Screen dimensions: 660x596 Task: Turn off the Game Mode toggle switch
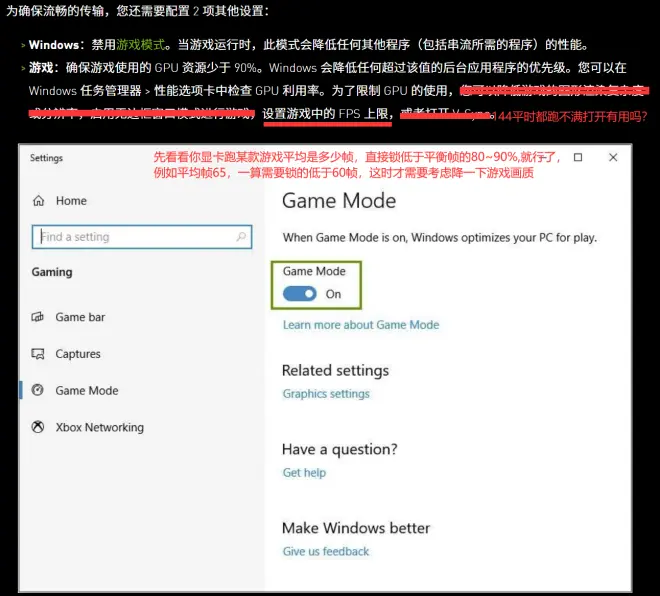click(300, 294)
